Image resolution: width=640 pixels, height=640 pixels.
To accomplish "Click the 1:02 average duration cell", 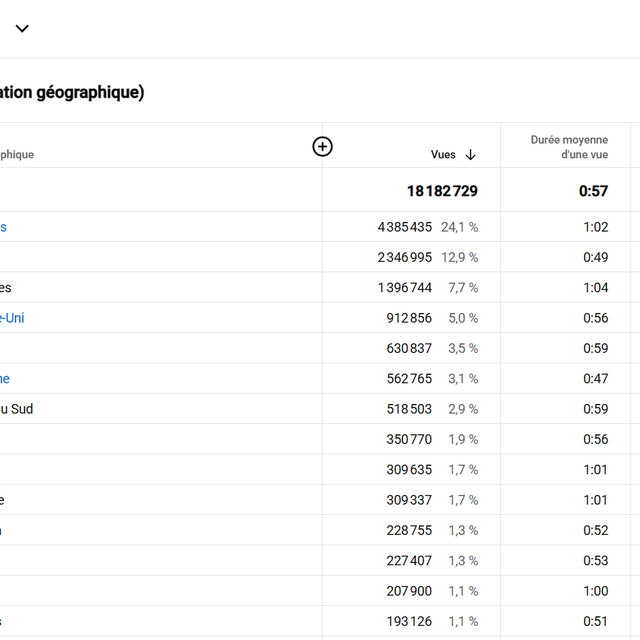I will tap(596, 227).
